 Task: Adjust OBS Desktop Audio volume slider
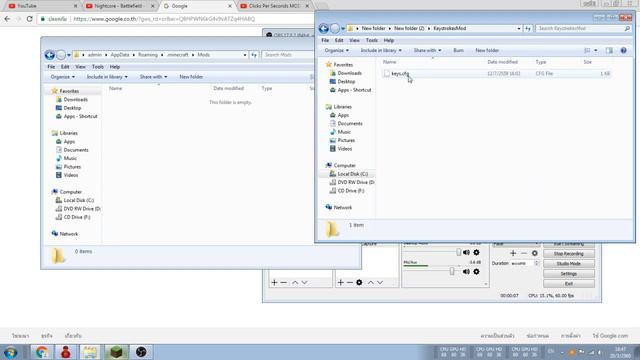point(458,253)
